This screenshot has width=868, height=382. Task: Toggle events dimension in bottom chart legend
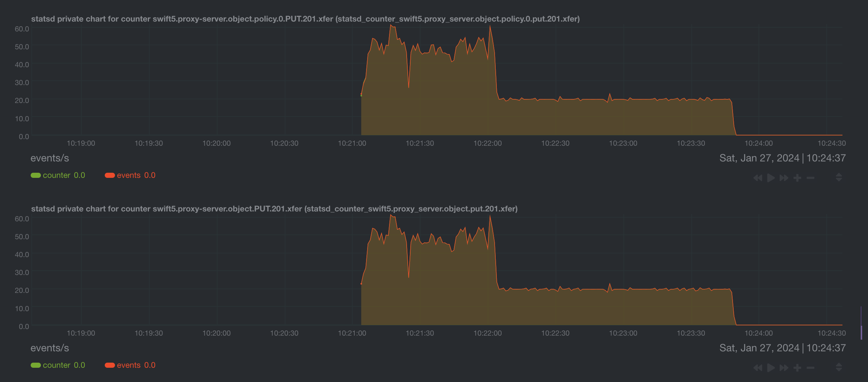(x=130, y=365)
